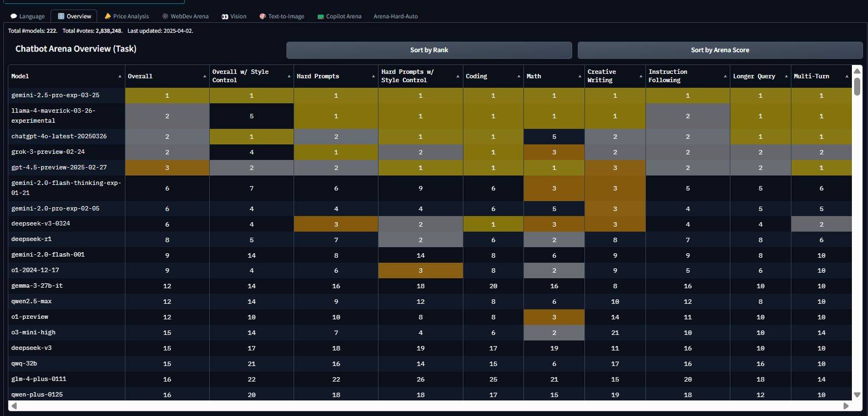Sort by Hard Prompts column arrow
Viewport: 868px width, 416px height.
click(373, 76)
